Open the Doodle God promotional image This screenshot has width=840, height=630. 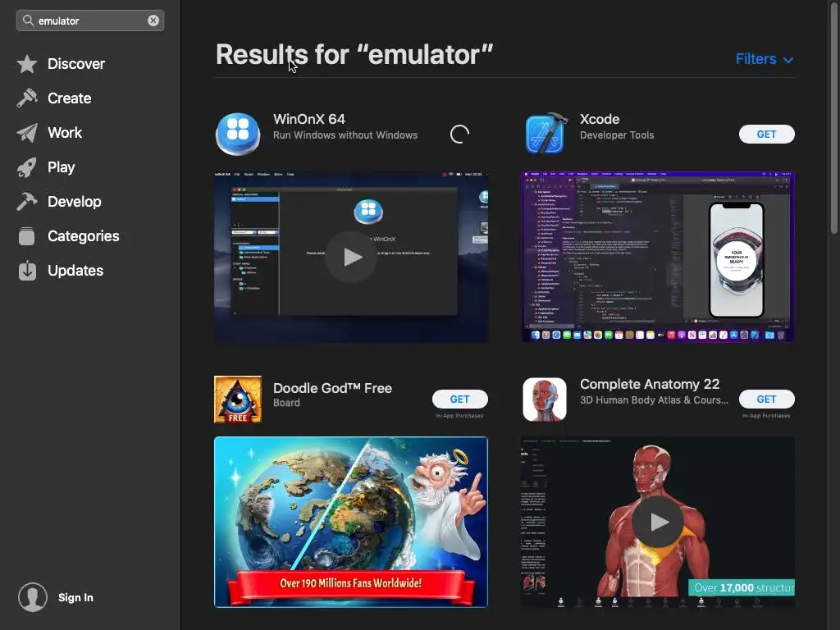click(x=351, y=522)
